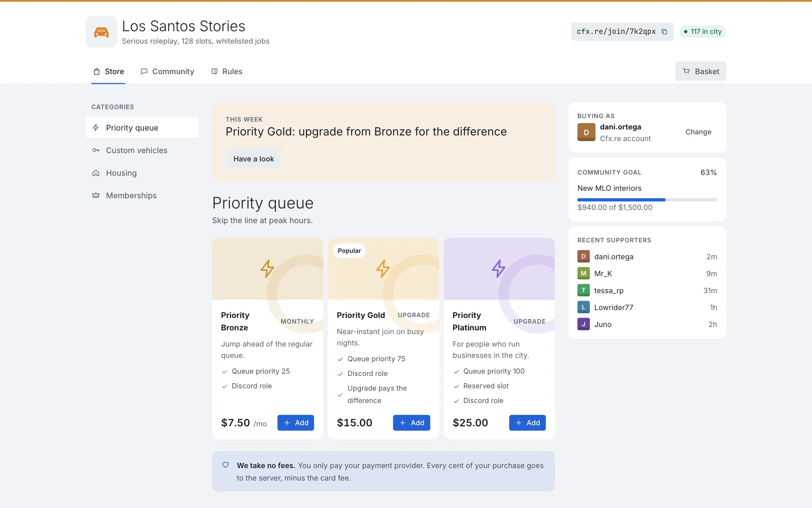Add Priority Bronze to basket
The width and height of the screenshot is (812, 508).
click(295, 423)
